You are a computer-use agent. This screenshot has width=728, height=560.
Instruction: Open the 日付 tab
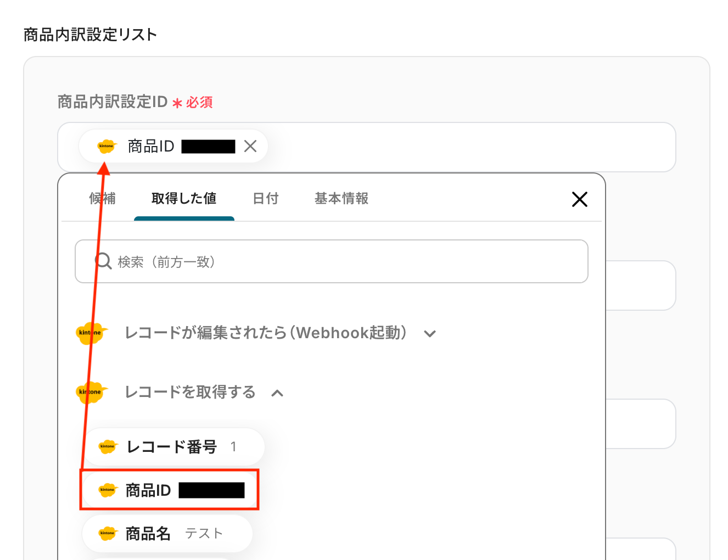click(266, 199)
